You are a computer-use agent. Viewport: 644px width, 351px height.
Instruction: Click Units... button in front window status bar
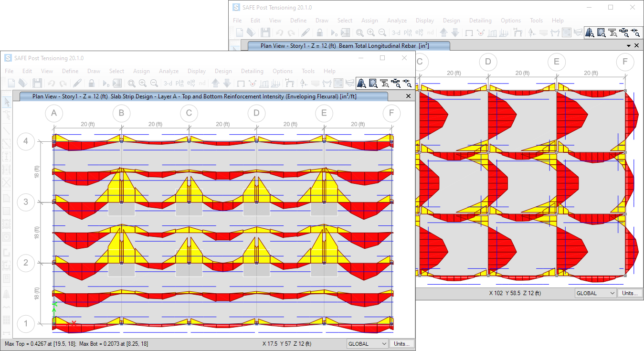click(401, 344)
